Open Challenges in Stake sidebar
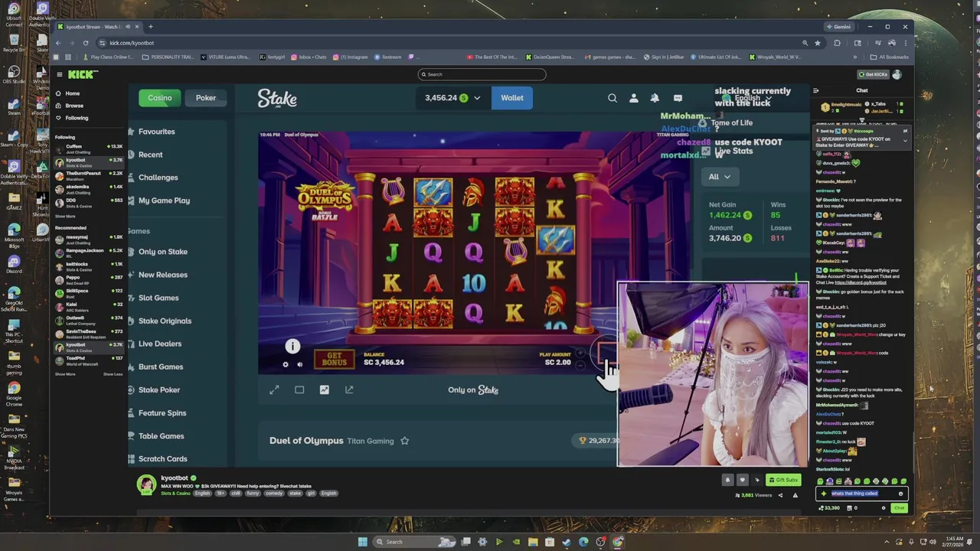 click(x=158, y=178)
